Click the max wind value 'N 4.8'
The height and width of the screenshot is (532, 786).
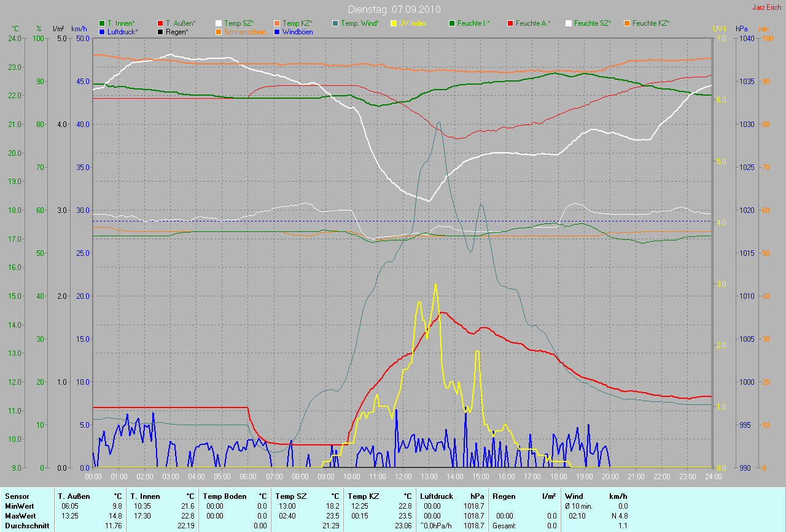pyautogui.click(x=619, y=516)
